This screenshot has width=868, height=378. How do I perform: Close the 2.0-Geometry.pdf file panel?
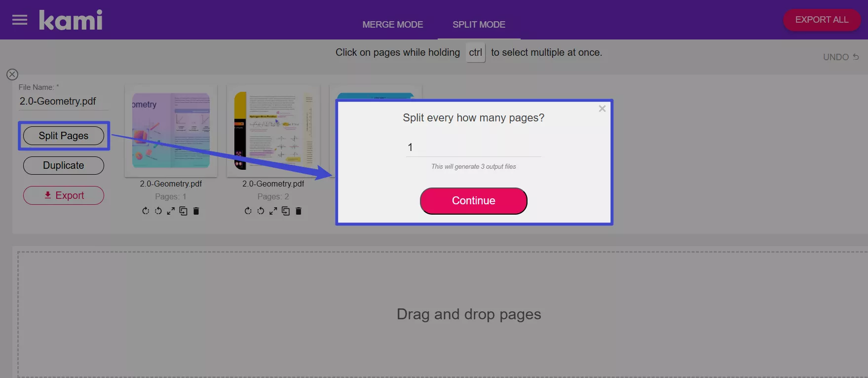(x=12, y=75)
